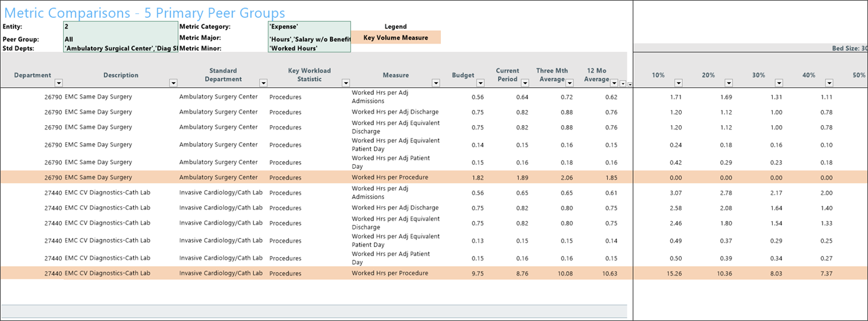
Task: Open the 12 Mo Average filter dropdown
Action: [x=614, y=83]
